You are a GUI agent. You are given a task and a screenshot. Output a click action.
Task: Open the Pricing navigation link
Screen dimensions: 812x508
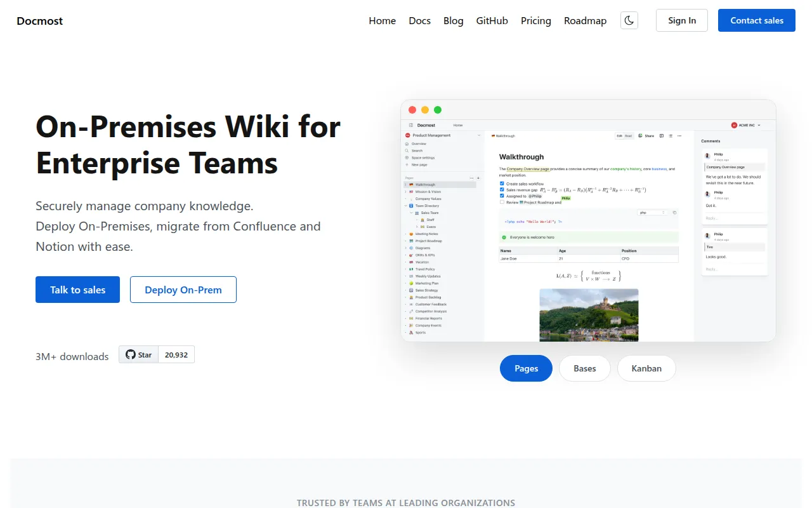coord(536,20)
